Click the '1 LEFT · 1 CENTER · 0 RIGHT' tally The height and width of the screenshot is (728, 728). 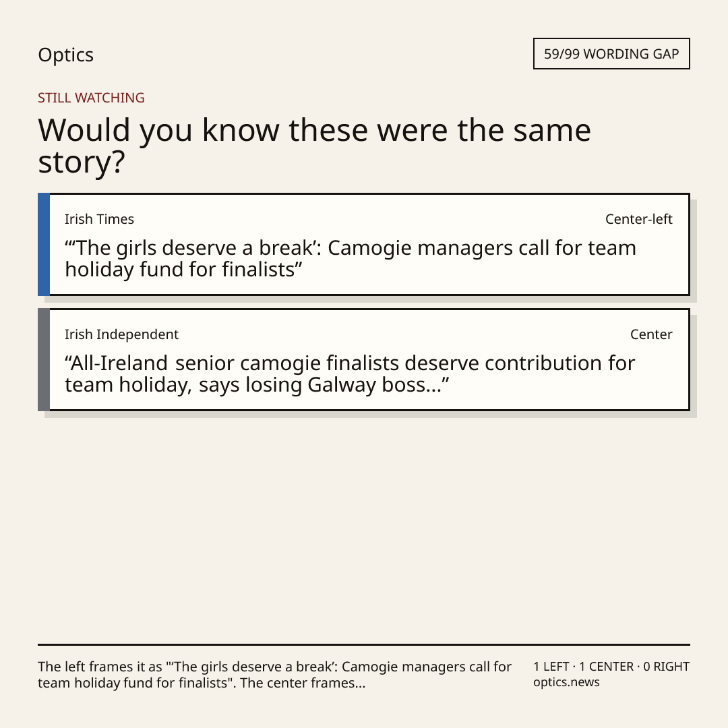[611, 666]
